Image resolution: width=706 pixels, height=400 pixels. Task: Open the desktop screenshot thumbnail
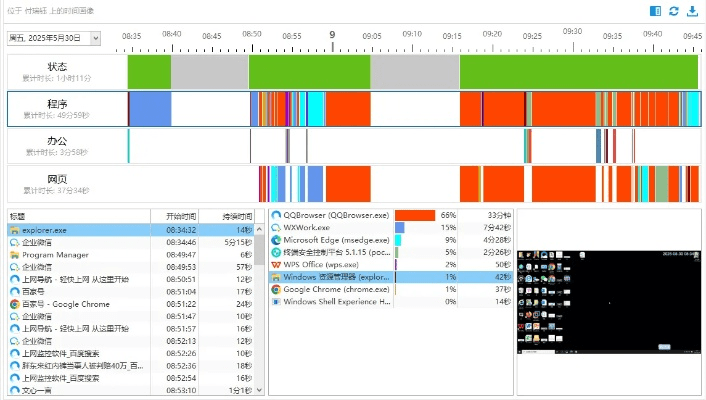(x=608, y=301)
